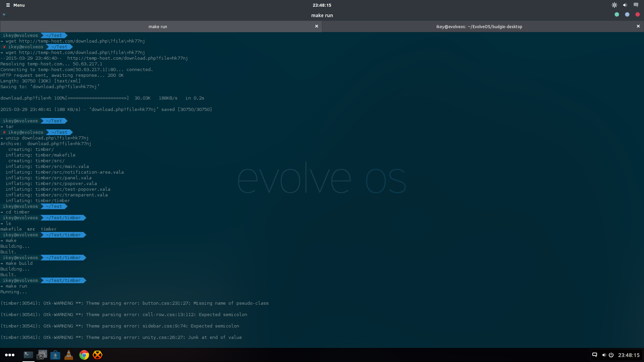The image size is (644, 362).
Task: Switch to the 'make run' terminal tab
Action: tap(158, 26)
